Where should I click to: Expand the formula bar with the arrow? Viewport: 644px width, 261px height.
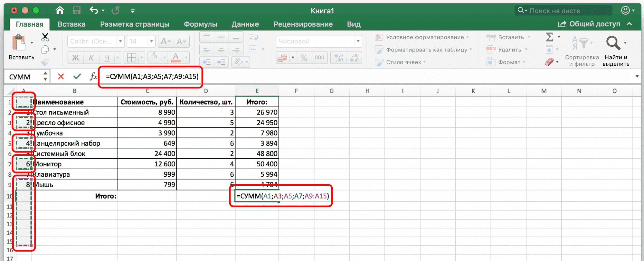pyautogui.click(x=637, y=76)
